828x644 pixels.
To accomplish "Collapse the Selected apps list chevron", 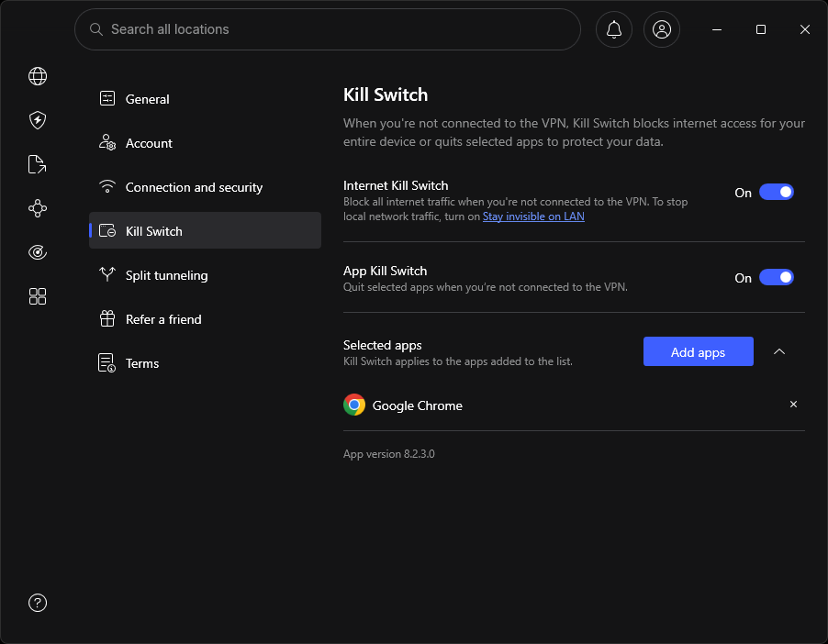I will 779,351.
